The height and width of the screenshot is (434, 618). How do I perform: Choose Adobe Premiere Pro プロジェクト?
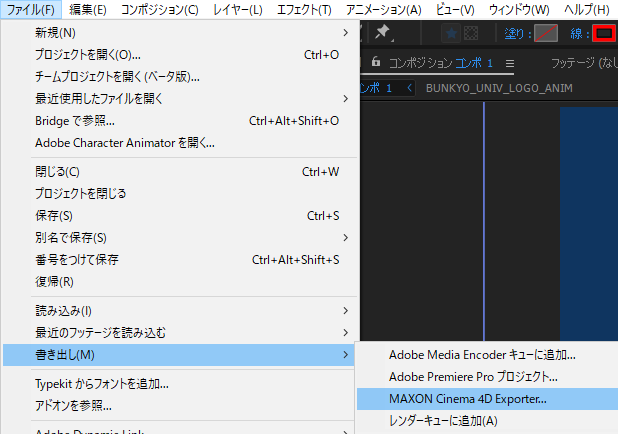pyautogui.click(x=472, y=377)
